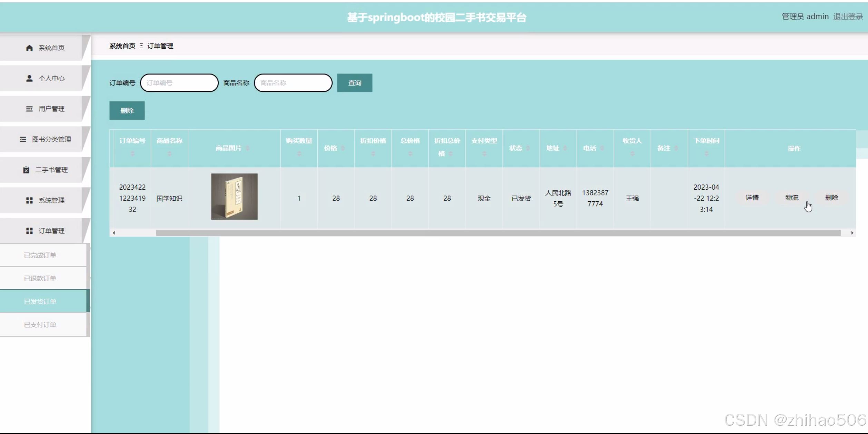Viewport: 868px width, 434px height.
Task: Open the 已完成订单 submenu item
Action: (x=40, y=255)
